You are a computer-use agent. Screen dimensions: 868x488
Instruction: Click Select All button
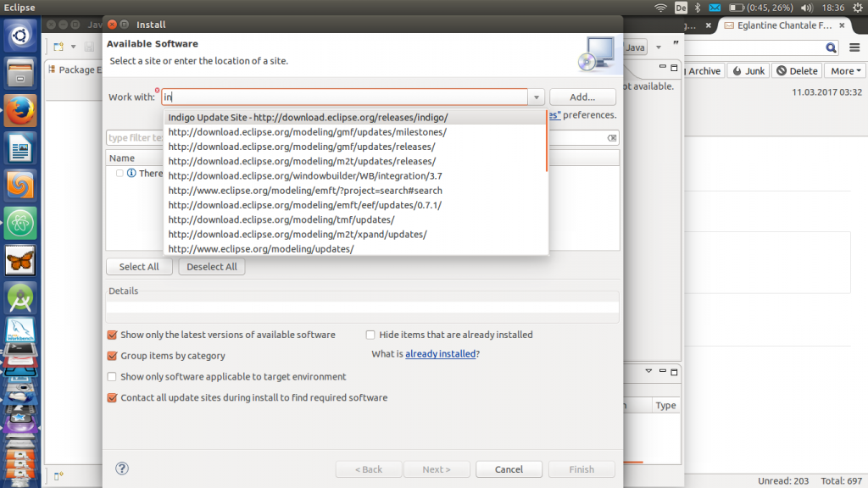coord(139,267)
